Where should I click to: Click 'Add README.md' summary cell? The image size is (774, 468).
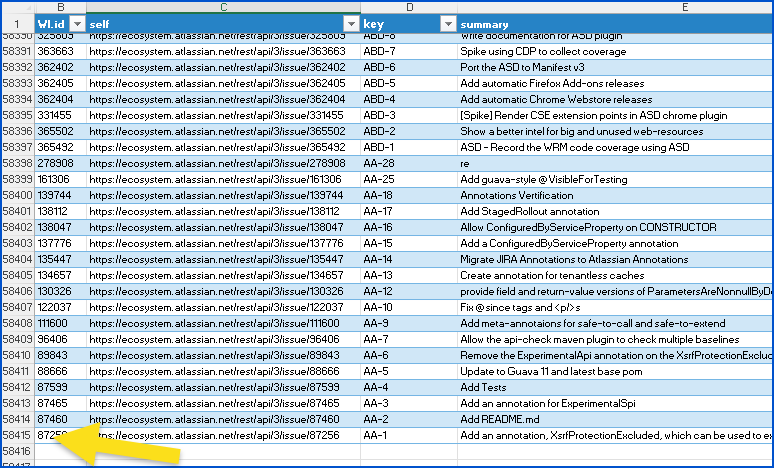616,420
